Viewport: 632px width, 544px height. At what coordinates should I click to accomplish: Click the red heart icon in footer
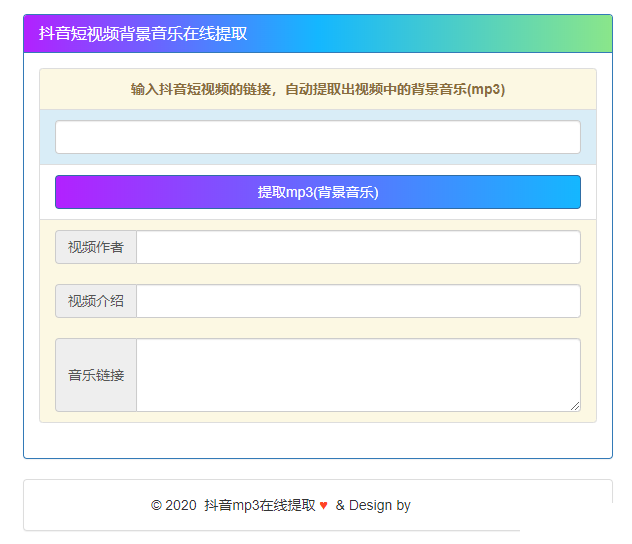(323, 505)
